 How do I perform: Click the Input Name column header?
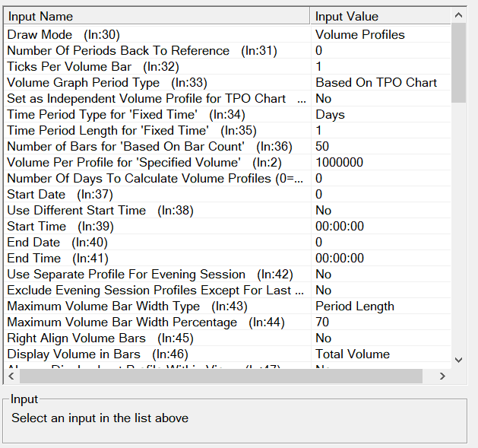[156, 16]
